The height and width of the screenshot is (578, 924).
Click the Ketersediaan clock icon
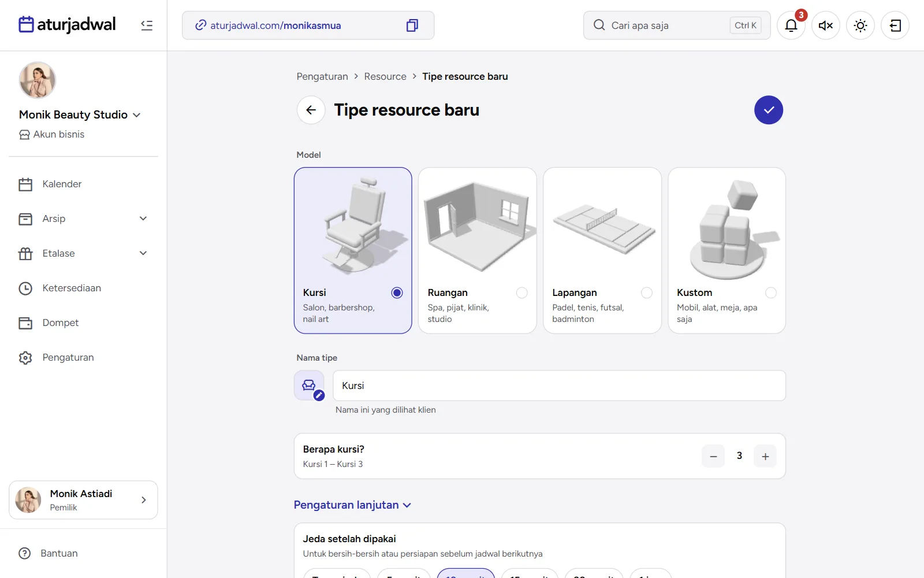coord(25,288)
